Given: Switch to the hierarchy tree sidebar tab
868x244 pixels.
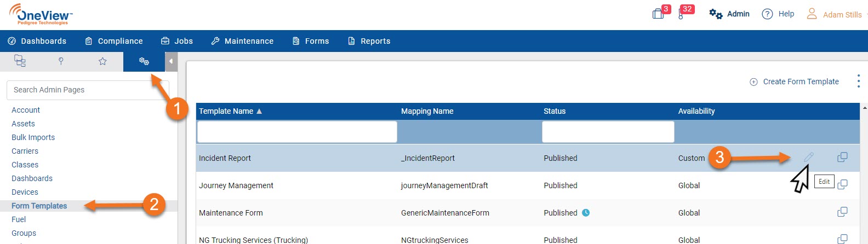Looking at the screenshot, I should tap(20, 61).
